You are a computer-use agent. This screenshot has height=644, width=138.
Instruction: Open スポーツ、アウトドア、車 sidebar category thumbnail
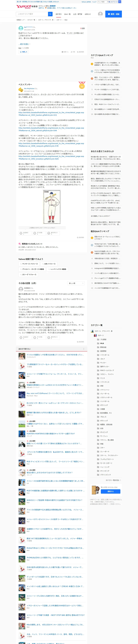click(x=92, y=331)
